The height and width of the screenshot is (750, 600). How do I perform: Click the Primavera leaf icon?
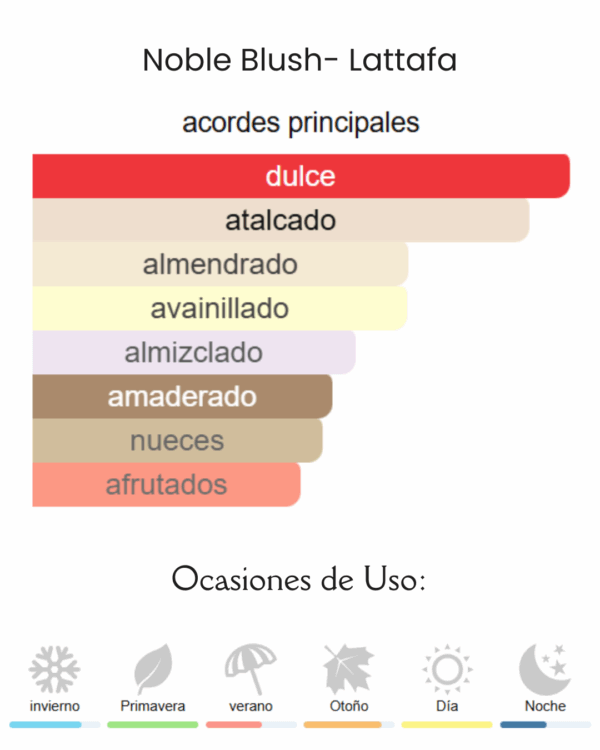[x=153, y=669]
